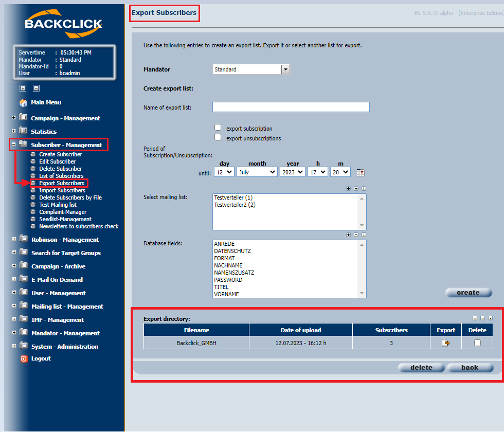Viewport: 504px width, 432px height.
Task: Click the System - Administration folder icon
Action: (x=24, y=345)
